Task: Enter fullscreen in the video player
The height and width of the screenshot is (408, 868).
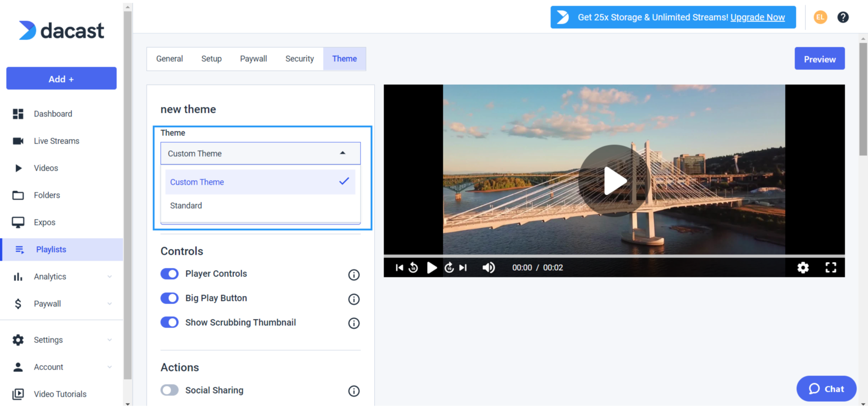Action: (x=831, y=267)
